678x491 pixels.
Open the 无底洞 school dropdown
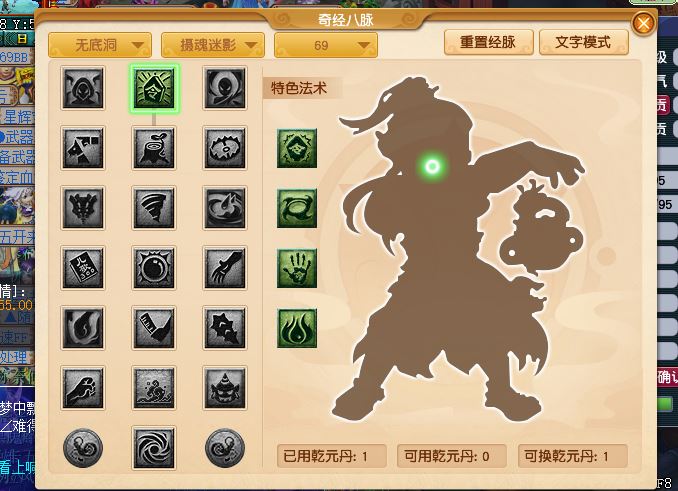100,45
